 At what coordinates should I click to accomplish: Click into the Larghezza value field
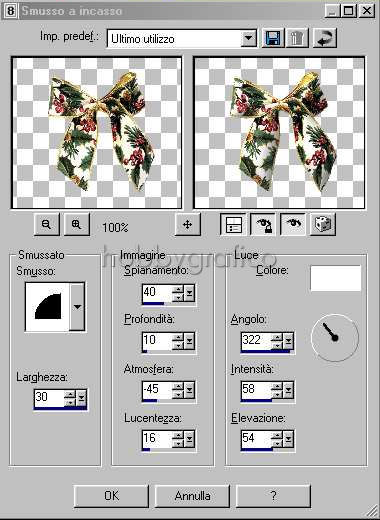49,397
